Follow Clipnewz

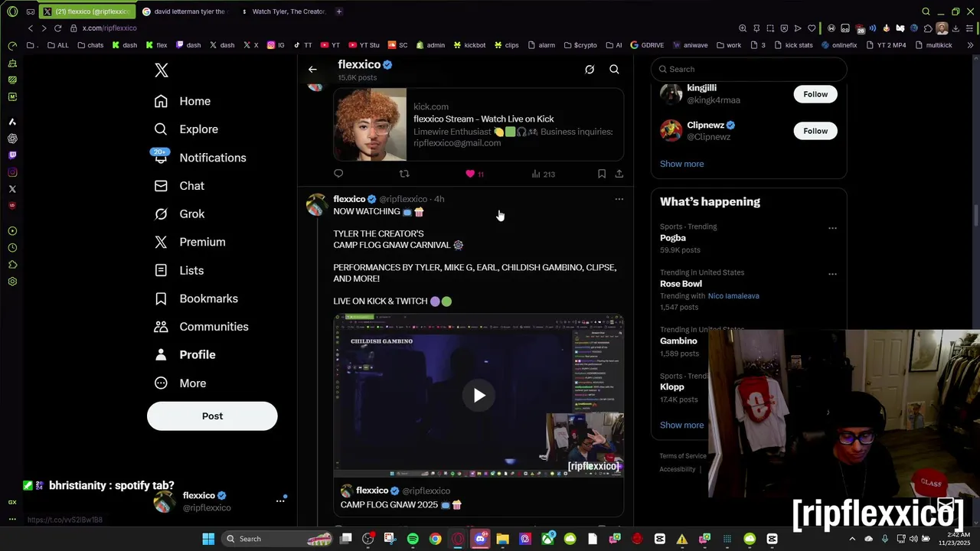point(815,131)
